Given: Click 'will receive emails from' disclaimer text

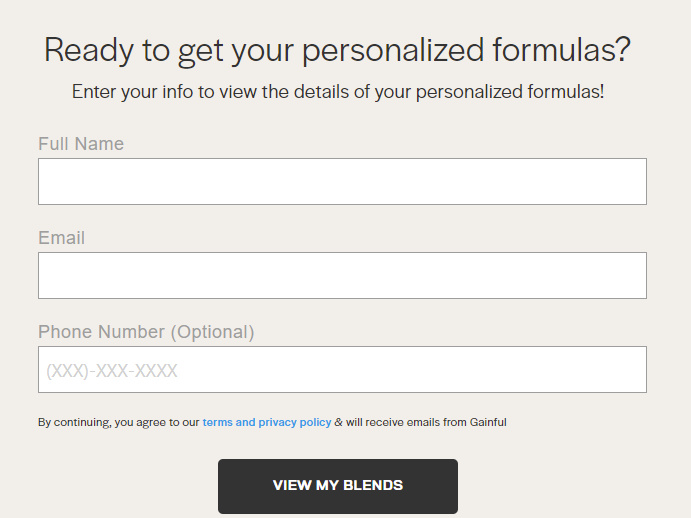Looking at the screenshot, I should click(406, 422).
